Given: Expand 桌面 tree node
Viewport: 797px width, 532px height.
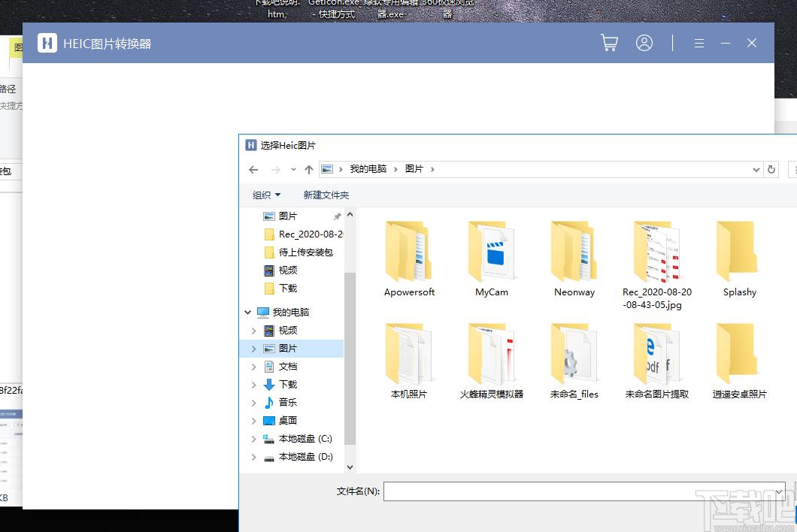Looking at the screenshot, I should pos(253,421).
